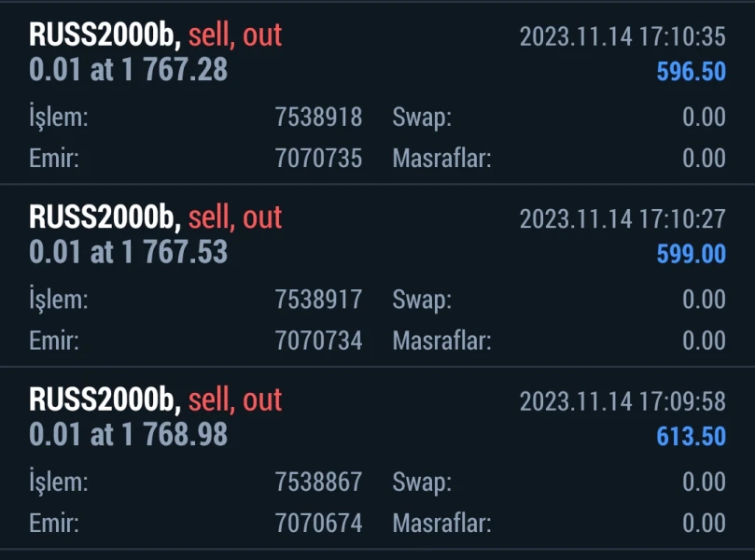The width and height of the screenshot is (755, 560).
Task: Tap the trade line 0.01 at 1 768.98
Action: point(128,435)
